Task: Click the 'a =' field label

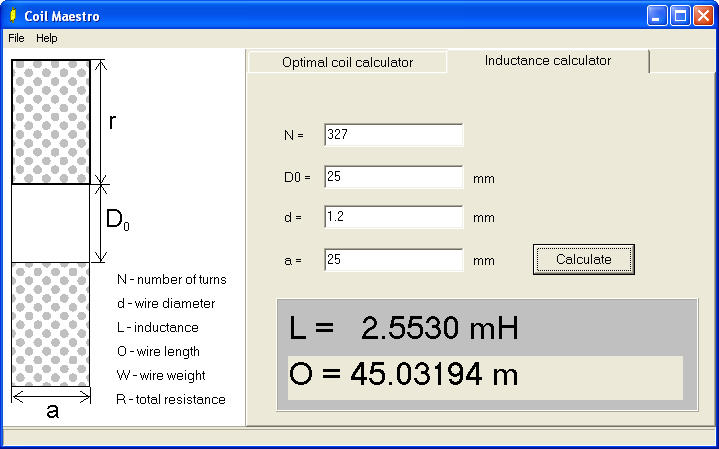Action: tap(293, 261)
